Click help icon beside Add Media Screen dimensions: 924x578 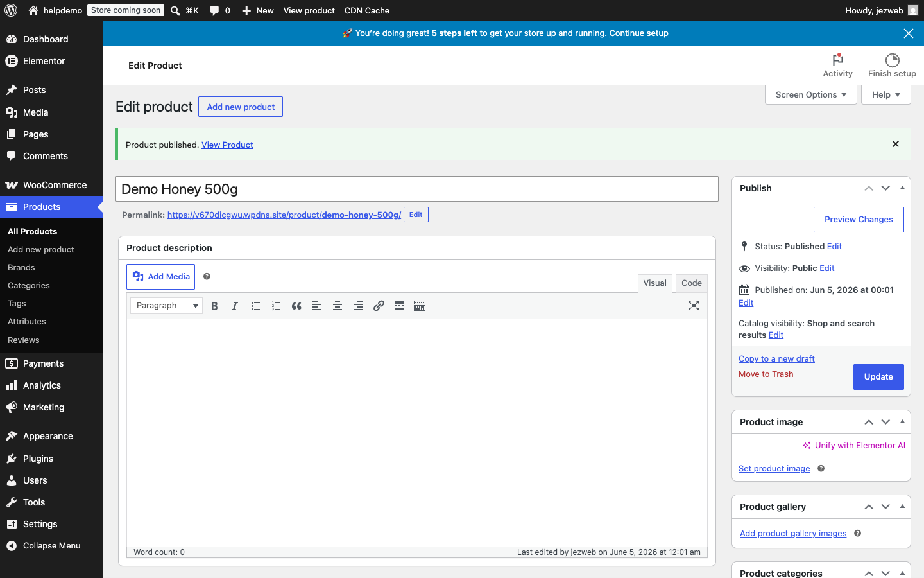[x=207, y=276]
